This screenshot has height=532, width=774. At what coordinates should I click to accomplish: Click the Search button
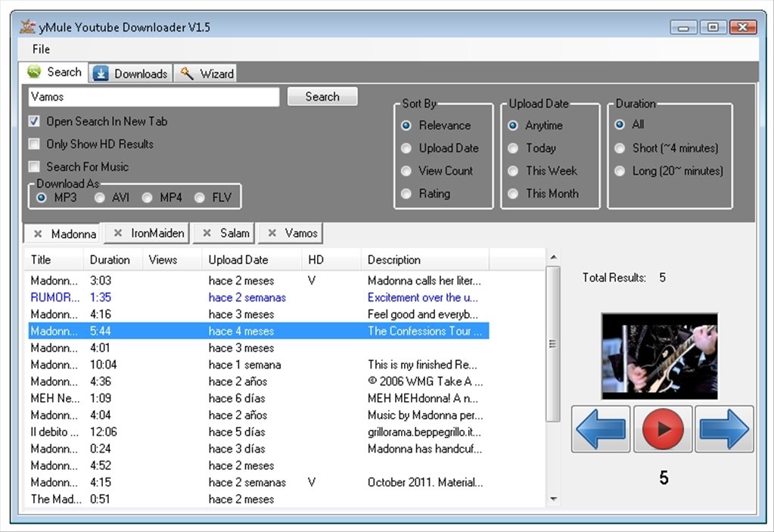(x=322, y=97)
